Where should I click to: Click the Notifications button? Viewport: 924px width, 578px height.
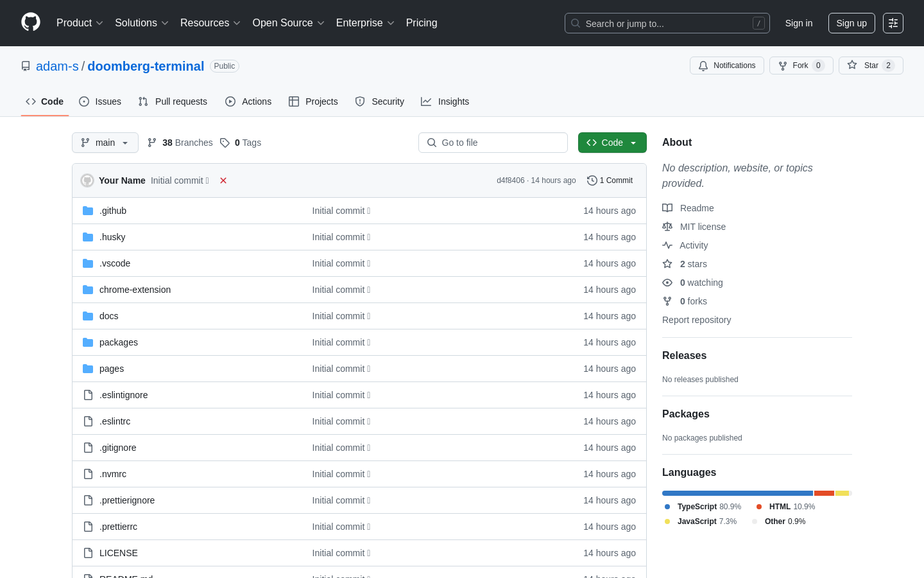click(727, 66)
